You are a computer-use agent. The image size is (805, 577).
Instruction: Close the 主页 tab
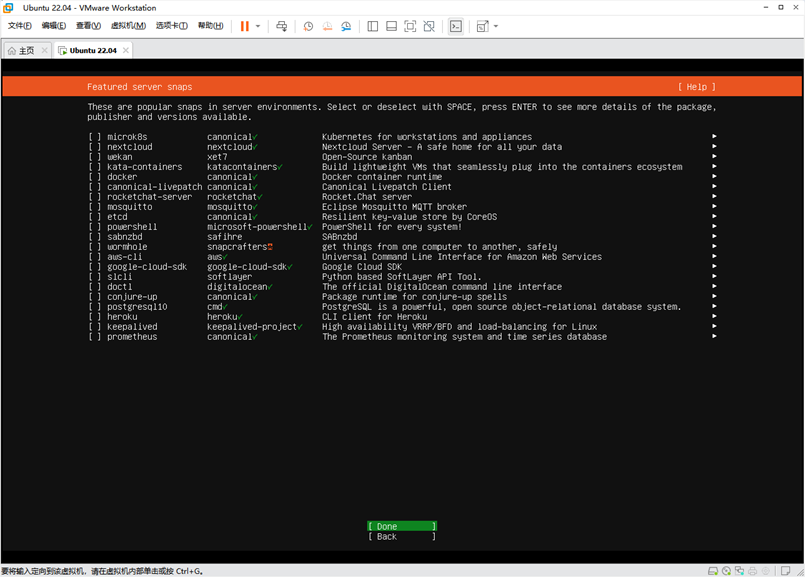tap(45, 50)
